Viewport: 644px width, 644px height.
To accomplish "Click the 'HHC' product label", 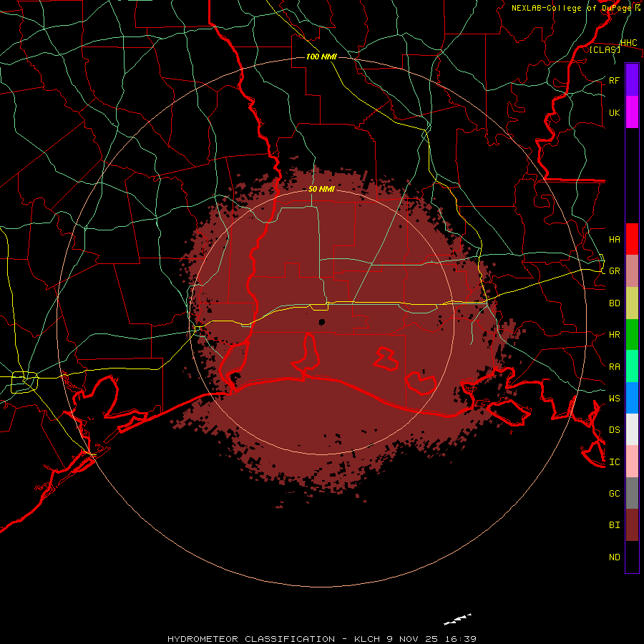I will (629, 43).
